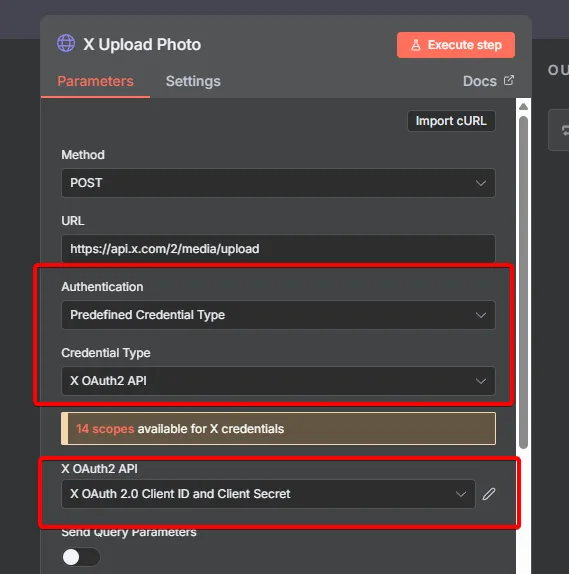Click the vertical scrollbar thumb
The image size is (569, 574).
tap(523, 282)
